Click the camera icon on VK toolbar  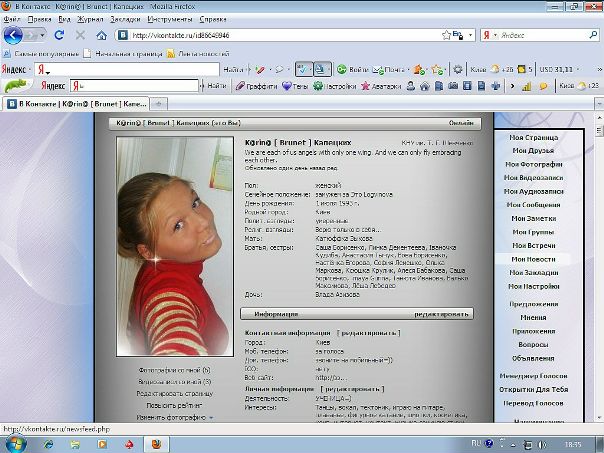pyautogui.click(x=453, y=86)
